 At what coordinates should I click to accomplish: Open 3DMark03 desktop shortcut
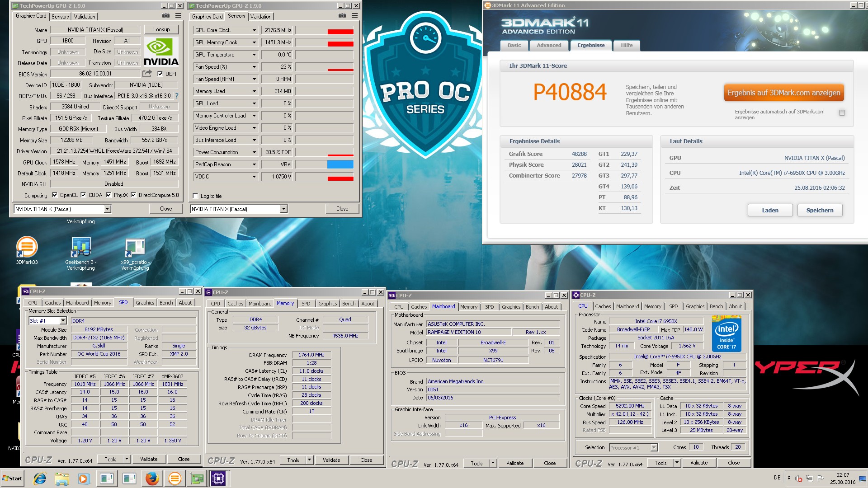(x=27, y=250)
